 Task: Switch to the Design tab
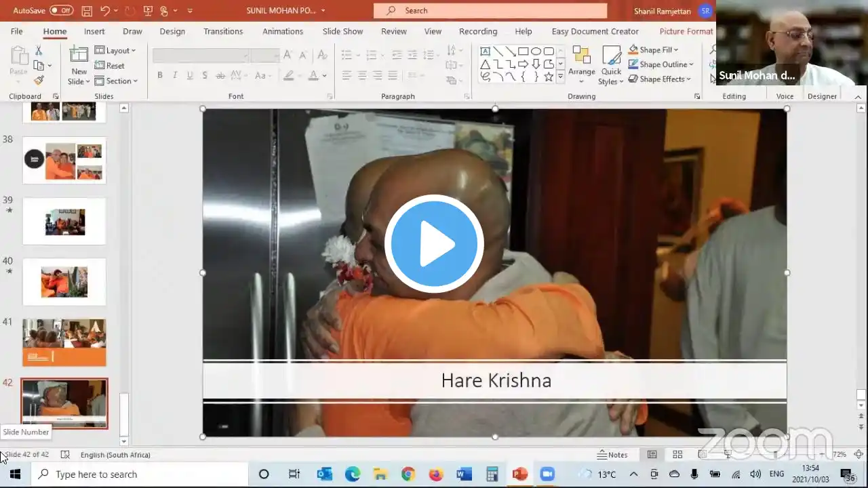(172, 31)
